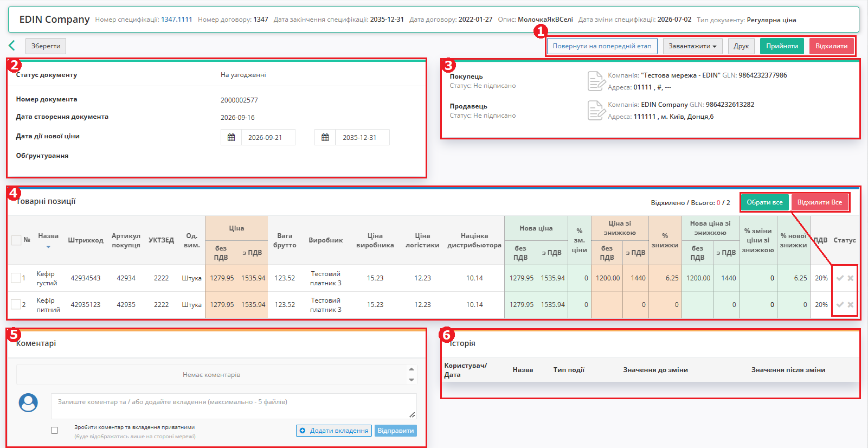Check row 1 Кефір густий checkbox
This screenshot has height=448, width=868.
(16, 278)
